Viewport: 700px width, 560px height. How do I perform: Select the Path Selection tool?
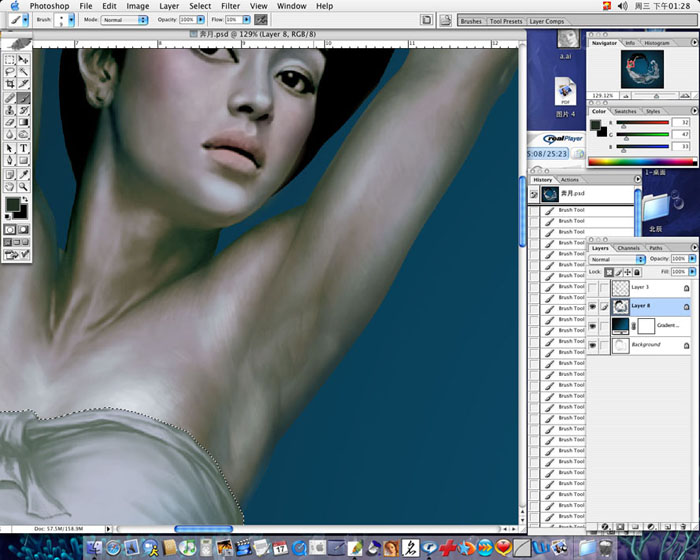tap(10, 148)
